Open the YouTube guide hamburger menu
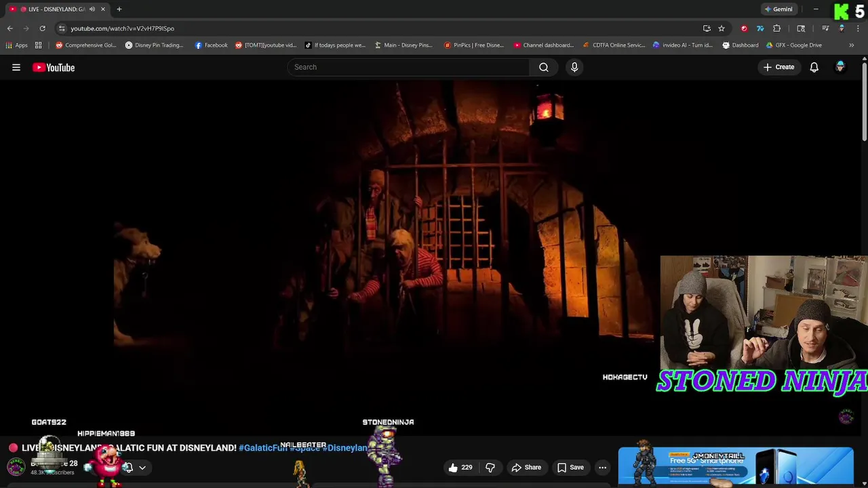 tap(16, 67)
